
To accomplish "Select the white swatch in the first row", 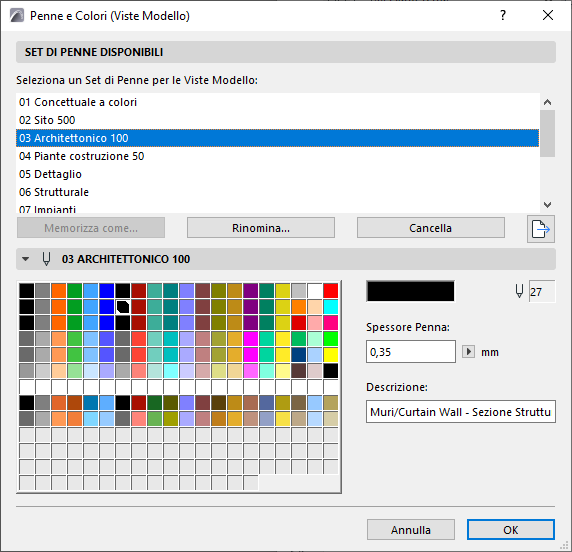I will point(314,291).
